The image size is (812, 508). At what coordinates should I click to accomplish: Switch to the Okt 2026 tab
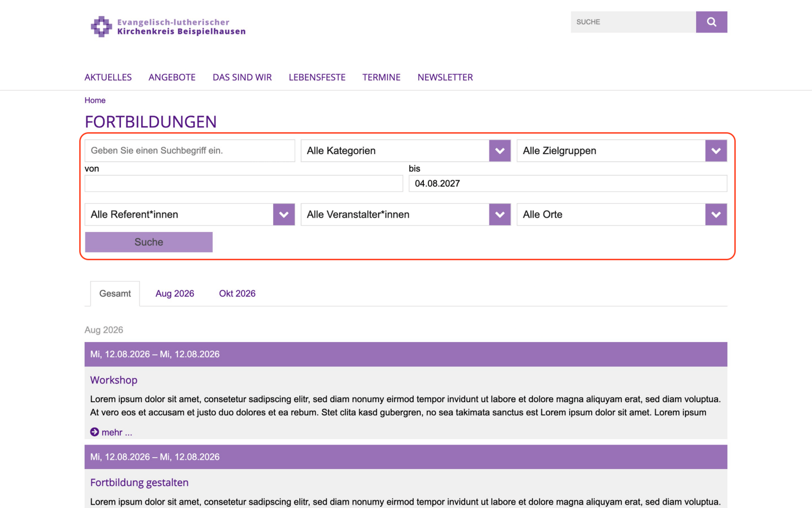pos(237,293)
